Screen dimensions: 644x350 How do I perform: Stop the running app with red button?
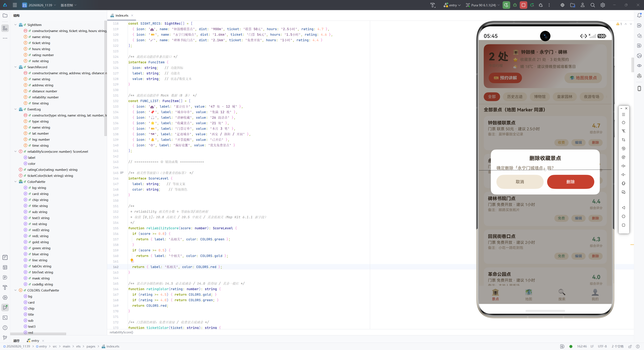pyautogui.click(x=523, y=5)
